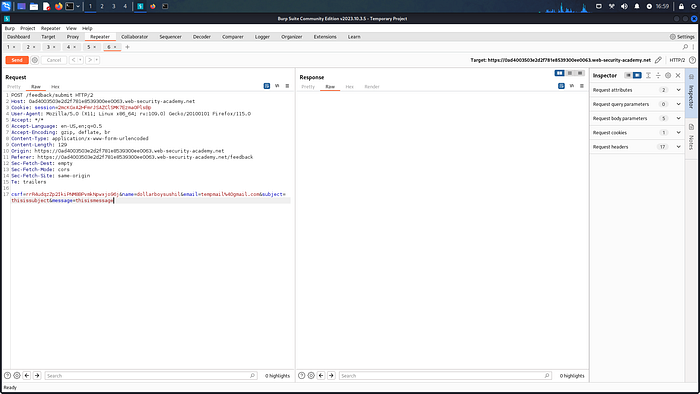The width and height of the screenshot is (700, 394).
Task: Click the Cancel button
Action: coord(54,60)
